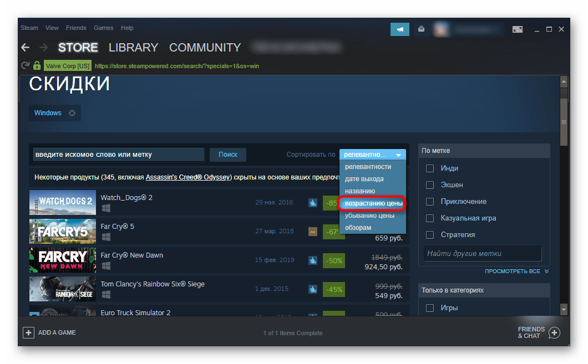
Task: Click Windows platform icon under Watch_Dogs 2
Action: pyautogui.click(x=106, y=208)
